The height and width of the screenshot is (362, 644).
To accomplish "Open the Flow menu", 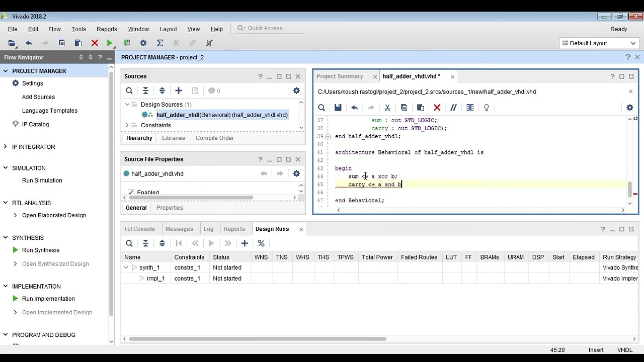I will (x=54, y=29).
